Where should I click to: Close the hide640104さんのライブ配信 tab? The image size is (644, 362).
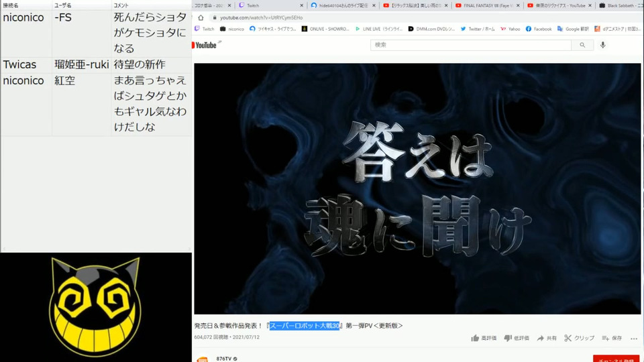point(374,5)
